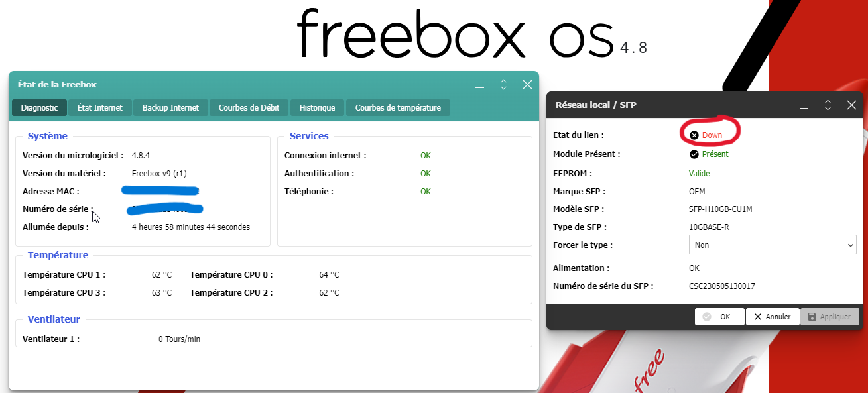Select the firmware version 4.8.4 text
Viewport: 868px width, 393px height.
coord(141,155)
